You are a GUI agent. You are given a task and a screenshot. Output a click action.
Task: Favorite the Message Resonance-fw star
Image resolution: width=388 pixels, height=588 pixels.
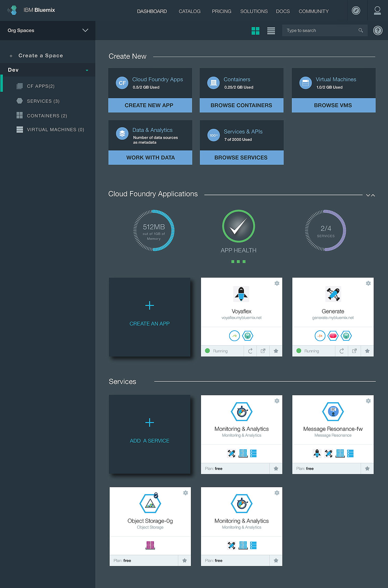point(367,469)
